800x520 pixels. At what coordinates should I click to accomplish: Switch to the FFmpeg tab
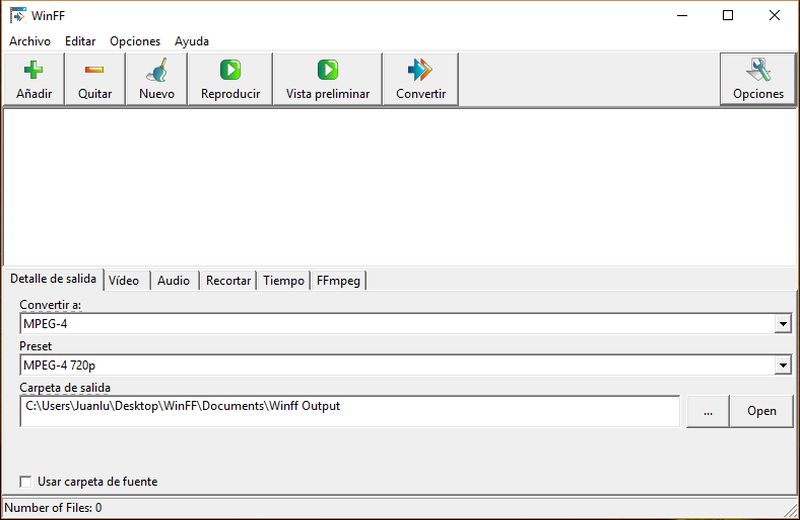point(338,281)
